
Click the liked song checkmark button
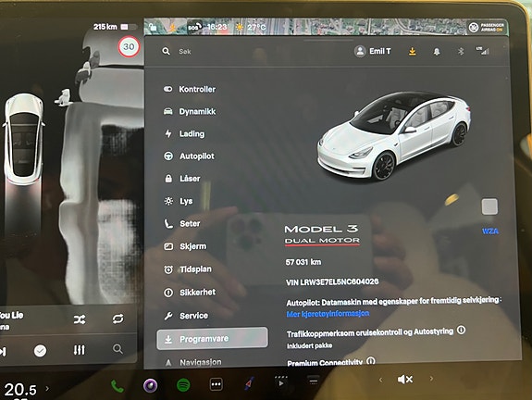pos(40,351)
